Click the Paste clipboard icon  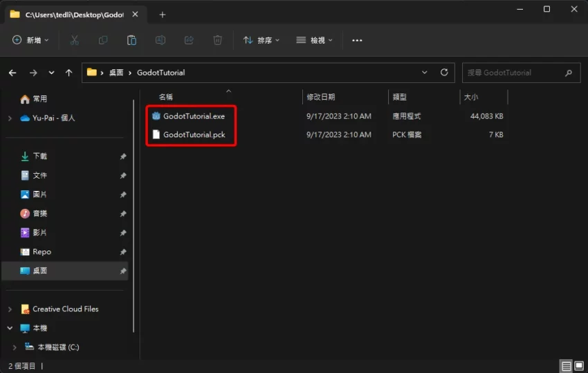[x=131, y=40]
